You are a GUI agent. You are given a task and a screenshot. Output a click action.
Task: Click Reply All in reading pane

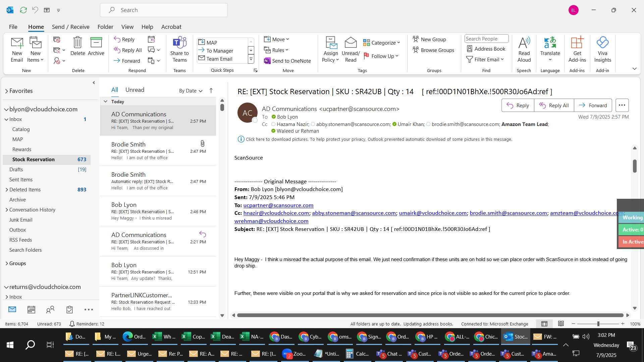554,105
